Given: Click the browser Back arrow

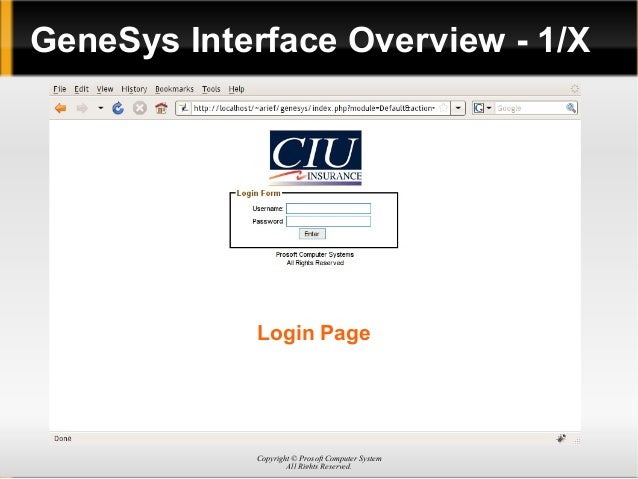Looking at the screenshot, I should point(61,108).
